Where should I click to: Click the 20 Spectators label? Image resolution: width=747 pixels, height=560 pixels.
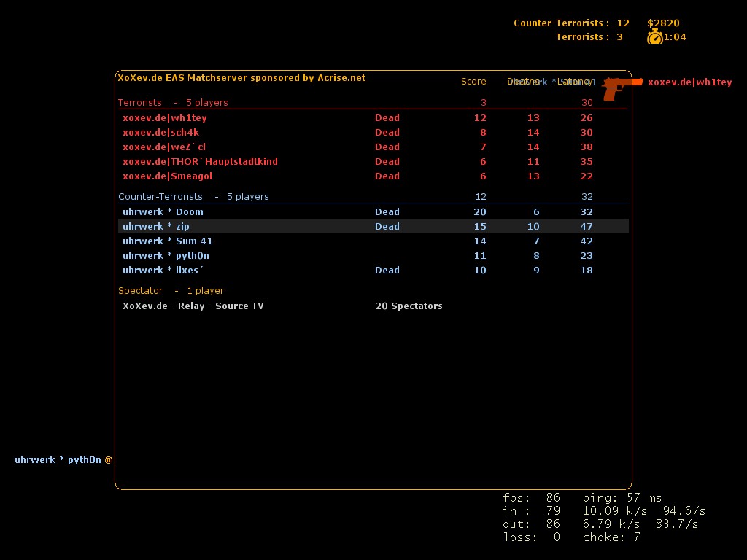[x=409, y=306]
